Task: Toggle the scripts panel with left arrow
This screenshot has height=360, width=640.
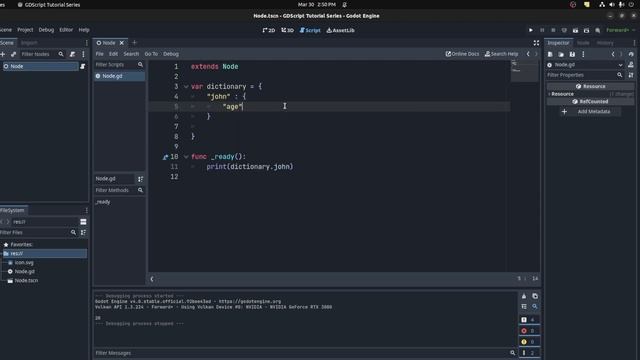Action: point(152,279)
